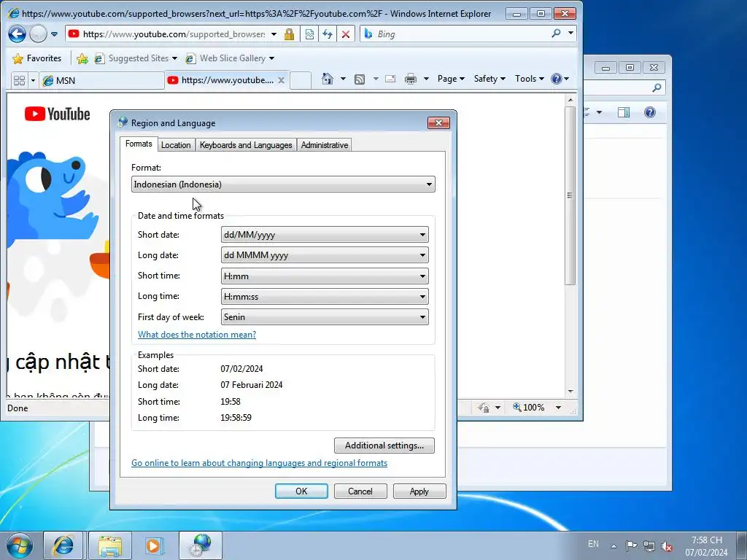The height and width of the screenshot is (560, 747).
Task: Click the security lock icon in address bar
Action: tap(289, 34)
